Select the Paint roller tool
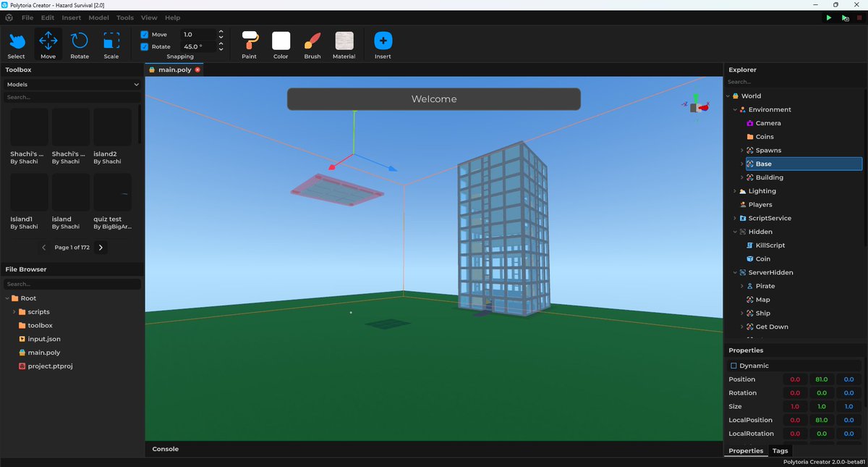Viewport: 868px width, 467px height. pyautogui.click(x=250, y=45)
